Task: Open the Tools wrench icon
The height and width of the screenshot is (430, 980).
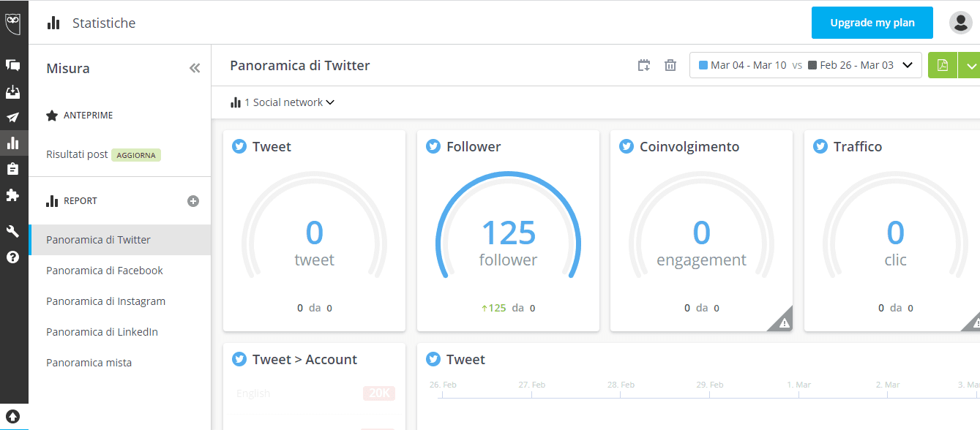Action: pyautogui.click(x=12, y=231)
